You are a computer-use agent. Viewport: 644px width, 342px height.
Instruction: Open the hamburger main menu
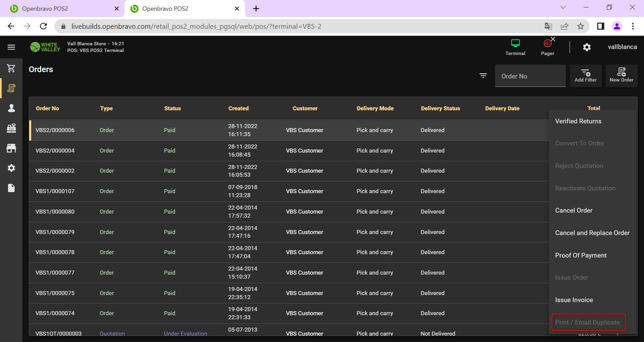[11, 47]
